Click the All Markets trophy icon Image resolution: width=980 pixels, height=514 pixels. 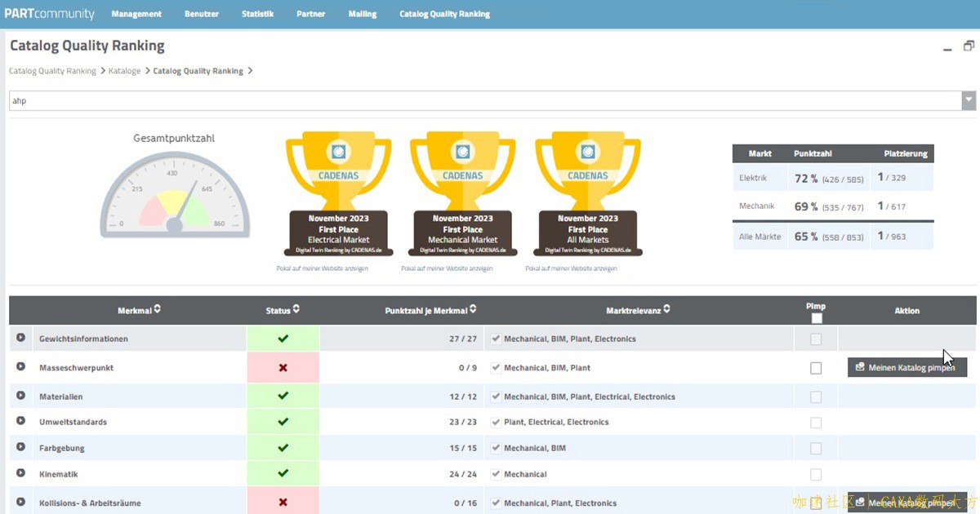tap(587, 194)
